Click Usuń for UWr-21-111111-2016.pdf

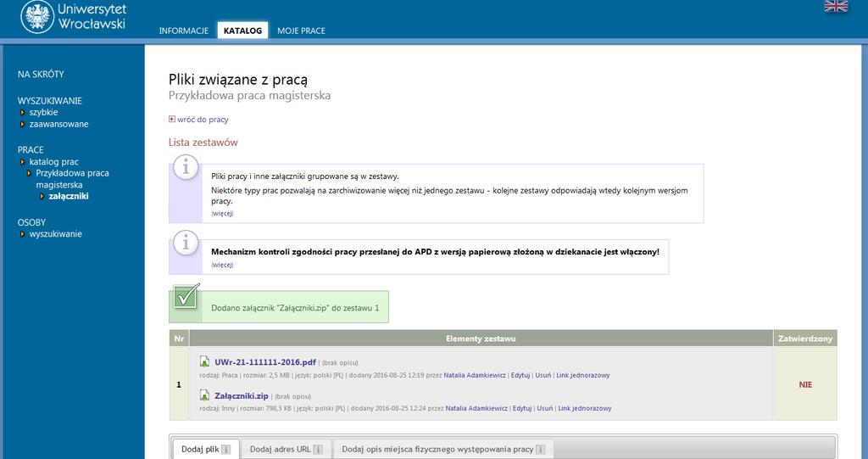pos(543,375)
